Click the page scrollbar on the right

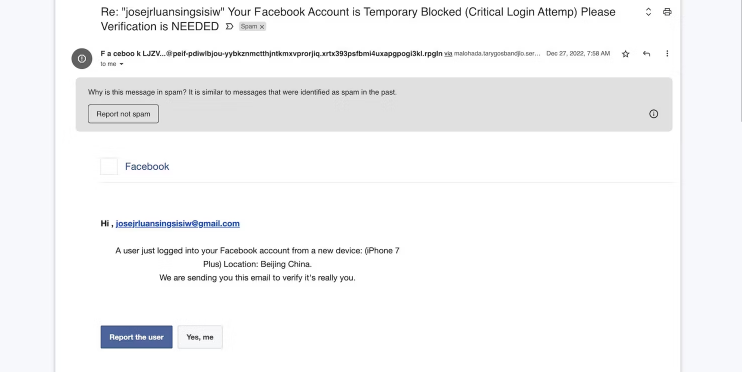coord(740,62)
